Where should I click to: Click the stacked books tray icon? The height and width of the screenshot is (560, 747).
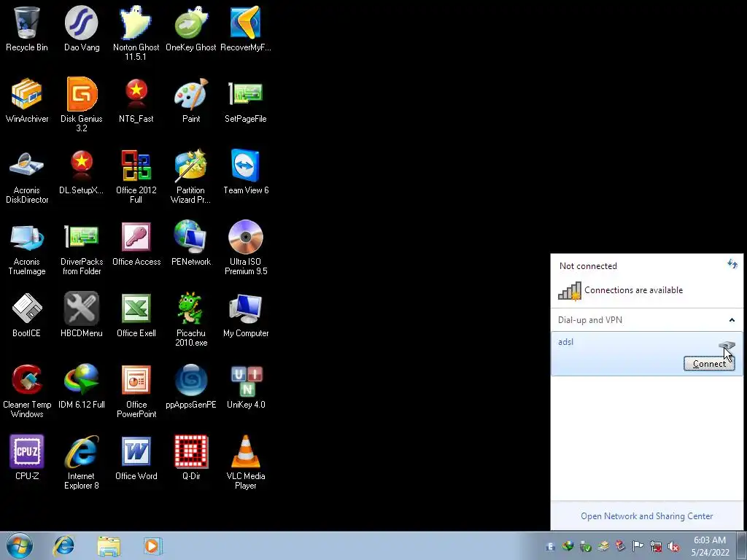603,546
